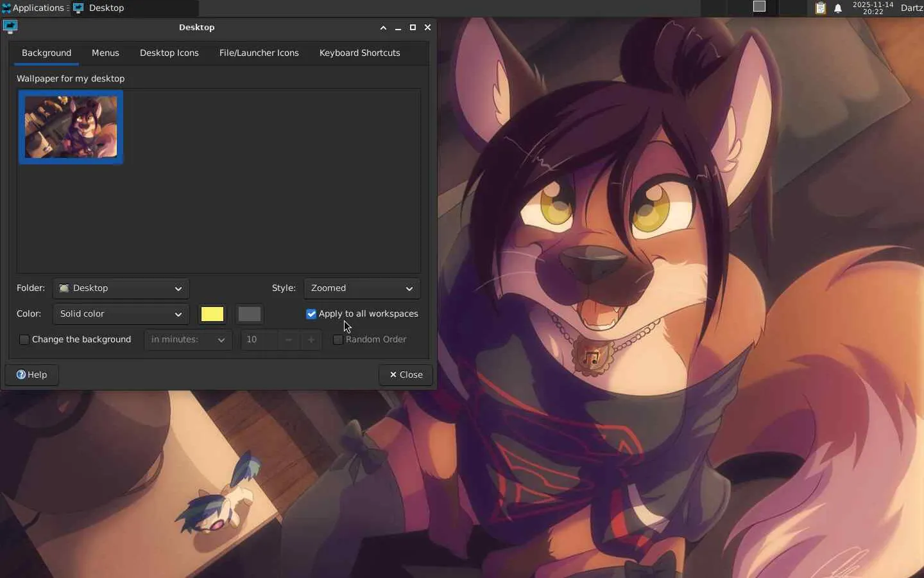Image resolution: width=924 pixels, height=578 pixels.
Task: Click the Desktop taskbar button in the panel
Action: coord(134,8)
